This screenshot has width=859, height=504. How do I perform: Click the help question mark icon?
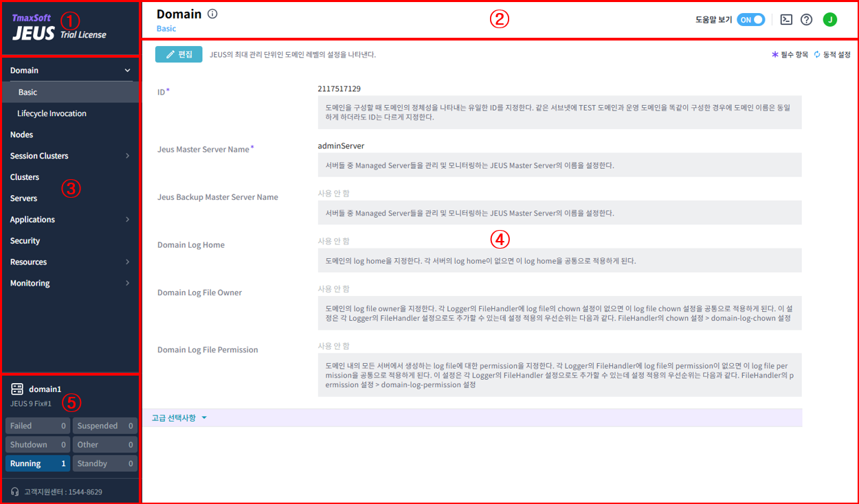pyautogui.click(x=807, y=20)
